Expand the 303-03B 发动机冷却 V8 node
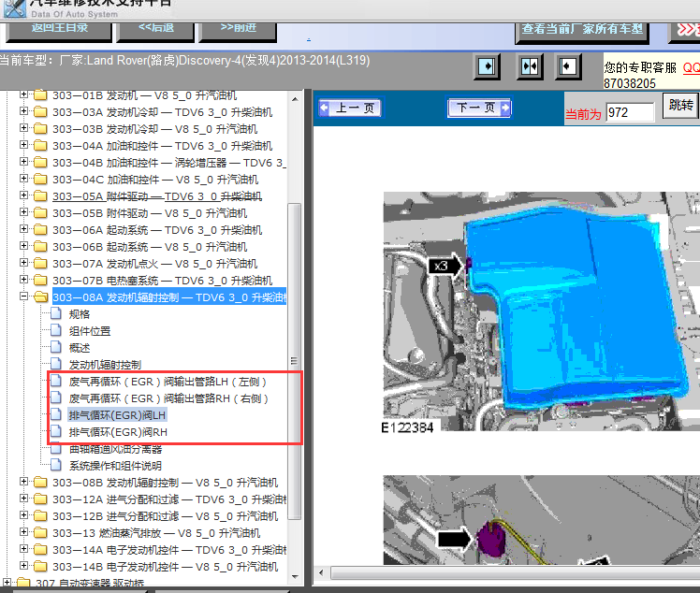Viewport: 700px width, 593px height. click(x=23, y=128)
